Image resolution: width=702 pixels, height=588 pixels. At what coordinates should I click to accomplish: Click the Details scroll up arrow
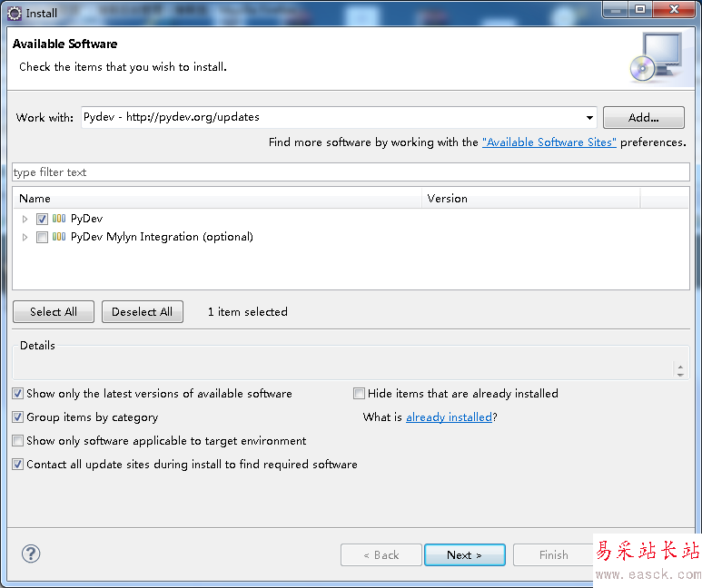point(680,367)
